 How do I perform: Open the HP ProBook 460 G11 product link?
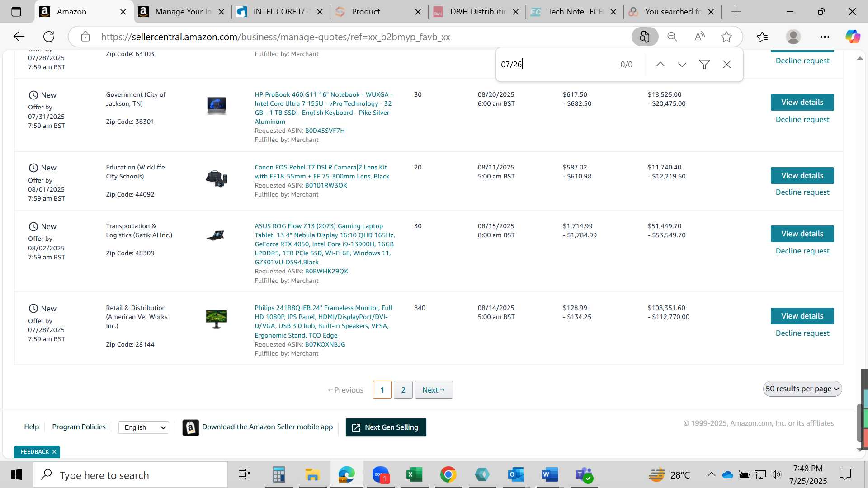point(324,108)
